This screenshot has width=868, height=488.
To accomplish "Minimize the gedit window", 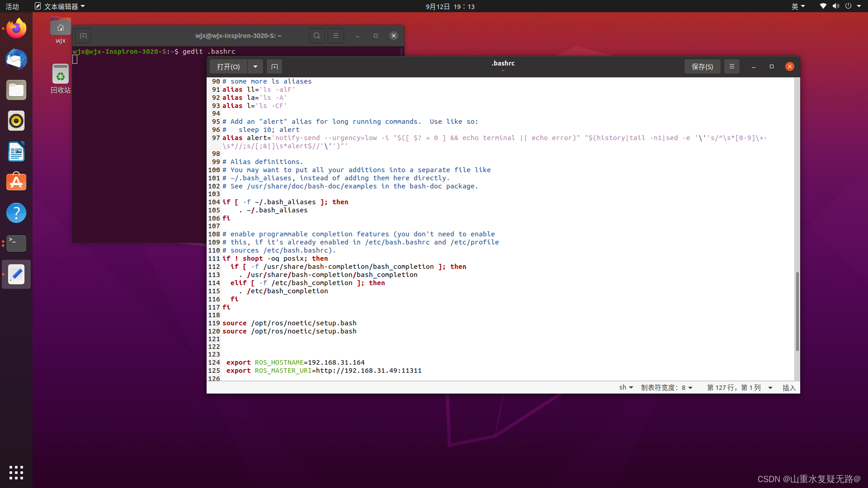I will tap(754, 66).
